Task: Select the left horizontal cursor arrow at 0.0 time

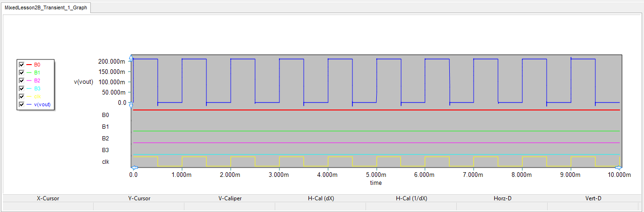Action: coord(134,168)
